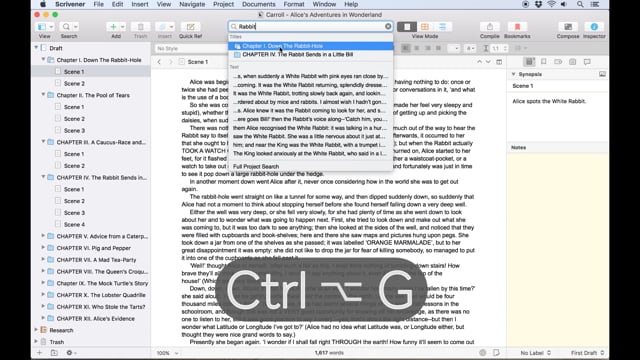The width and height of the screenshot is (640, 360).
Task: Open the First Draft status dropdown
Action: 587,353
